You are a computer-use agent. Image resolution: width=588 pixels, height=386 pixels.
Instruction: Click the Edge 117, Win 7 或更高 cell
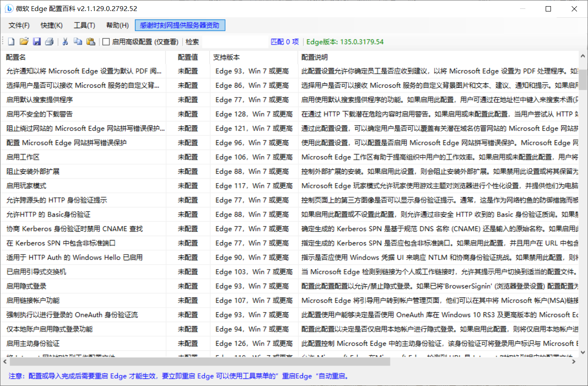tap(254, 186)
